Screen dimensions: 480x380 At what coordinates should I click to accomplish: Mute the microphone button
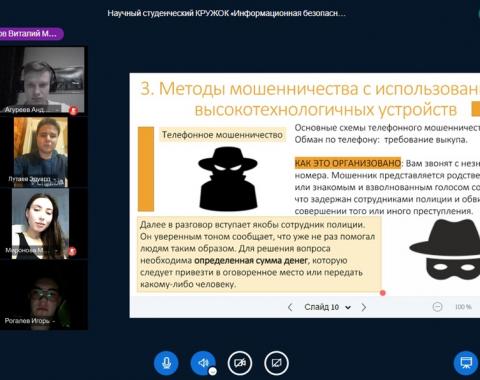166,363
